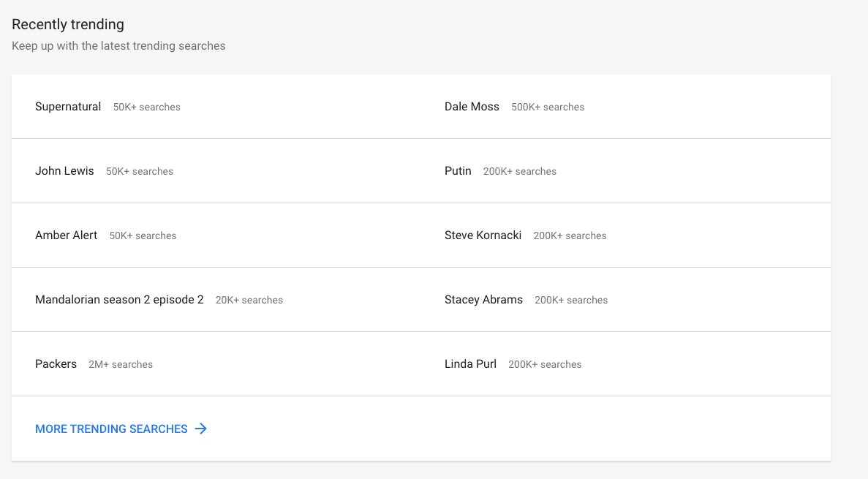View the Steve Kornacki trending search
This screenshot has height=479, width=868.
click(x=483, y=235)
